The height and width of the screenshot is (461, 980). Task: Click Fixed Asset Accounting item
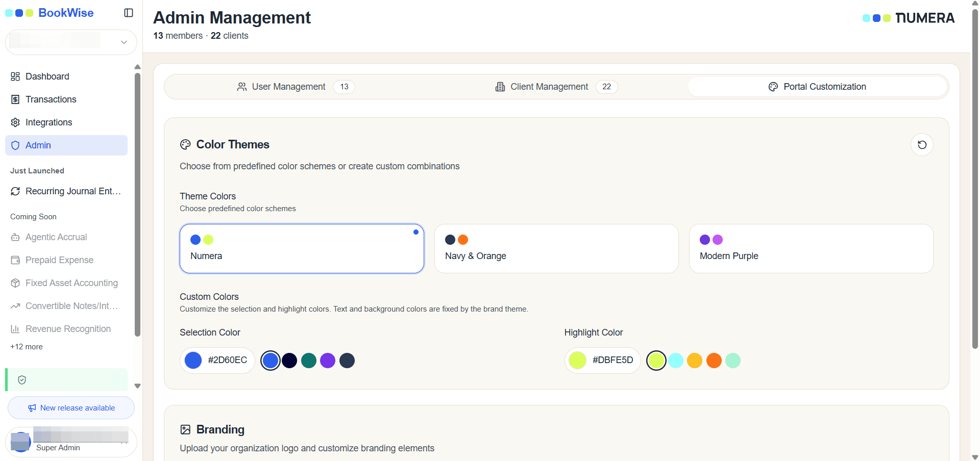(66, 283)
